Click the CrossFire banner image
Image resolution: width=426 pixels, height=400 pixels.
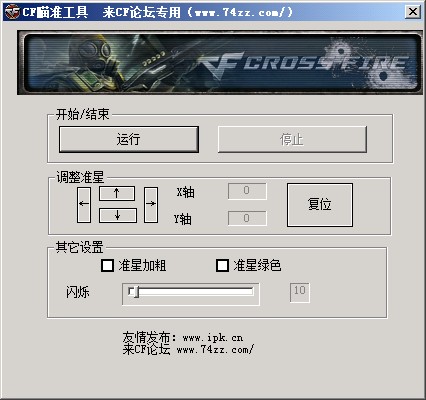pos(220,63)
